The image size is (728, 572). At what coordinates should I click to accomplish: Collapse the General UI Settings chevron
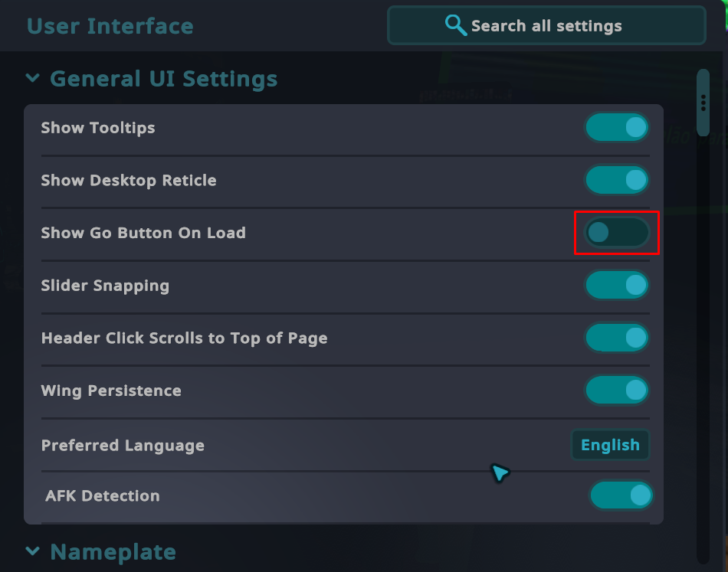point(32,78)
